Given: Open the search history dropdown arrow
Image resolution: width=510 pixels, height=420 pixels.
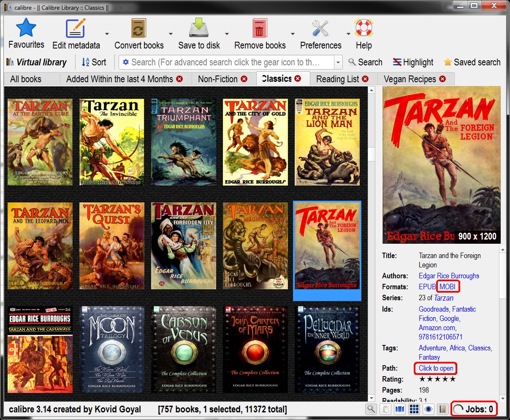Looking at the screenshot, I should pos(338,62).
